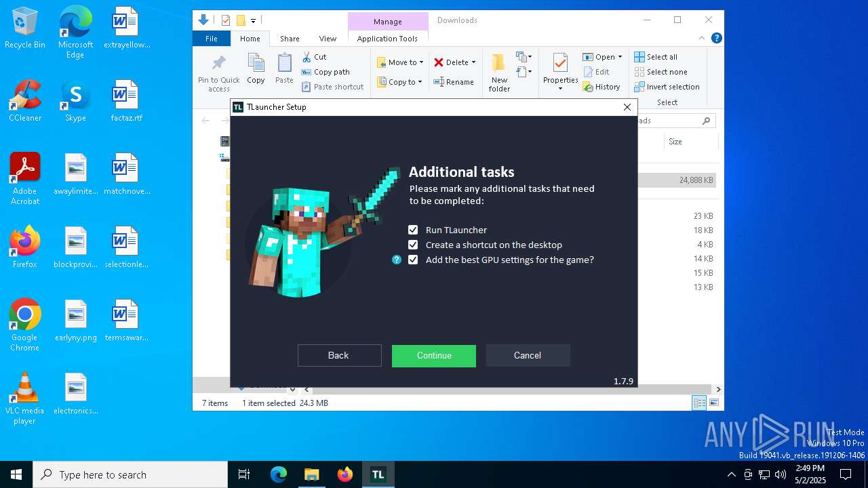
Task: Show hidden tray icons chevron
Action: (x=731, y=474)
